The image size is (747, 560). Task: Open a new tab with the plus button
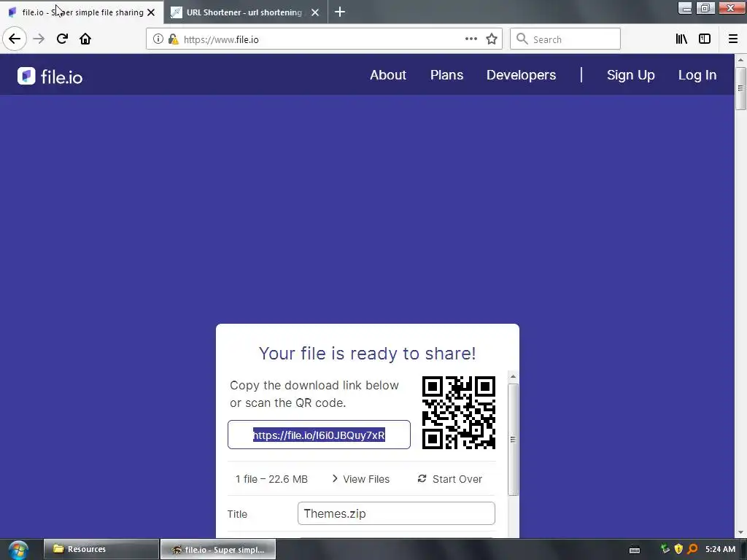tap(340, 12)
